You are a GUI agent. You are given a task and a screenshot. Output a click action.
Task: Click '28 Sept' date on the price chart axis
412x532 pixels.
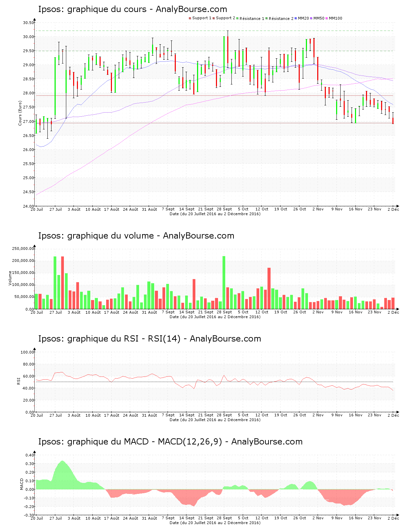[224, 209]
